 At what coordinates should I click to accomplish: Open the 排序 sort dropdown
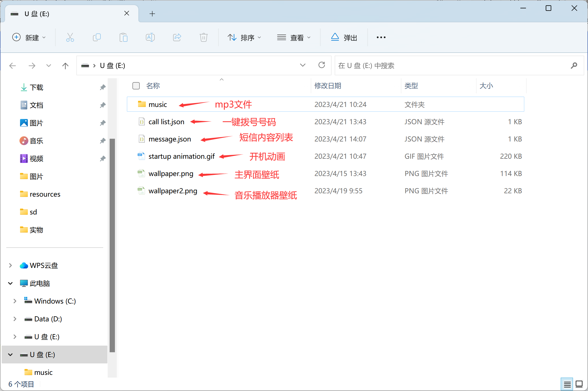pyautogui.click(x=244, y=37)
